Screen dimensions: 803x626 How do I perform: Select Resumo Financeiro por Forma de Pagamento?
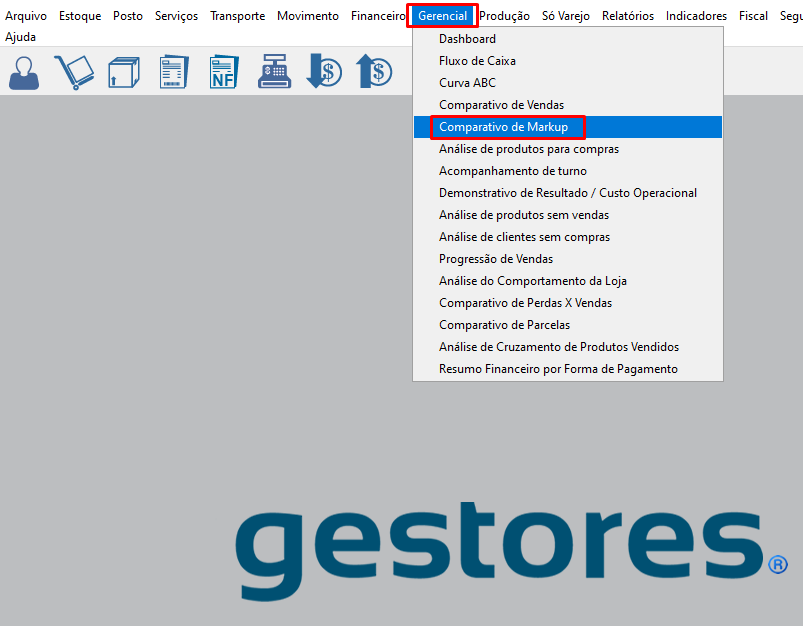click(x=558, y=369)
